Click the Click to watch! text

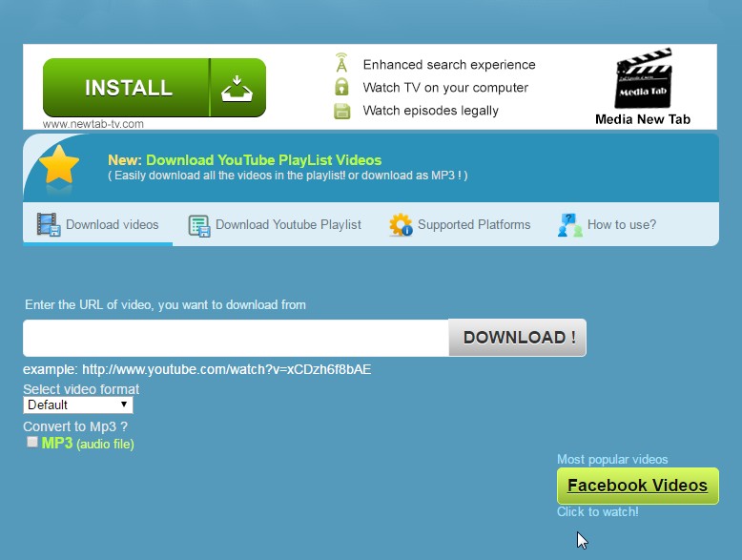pos(598,511)
